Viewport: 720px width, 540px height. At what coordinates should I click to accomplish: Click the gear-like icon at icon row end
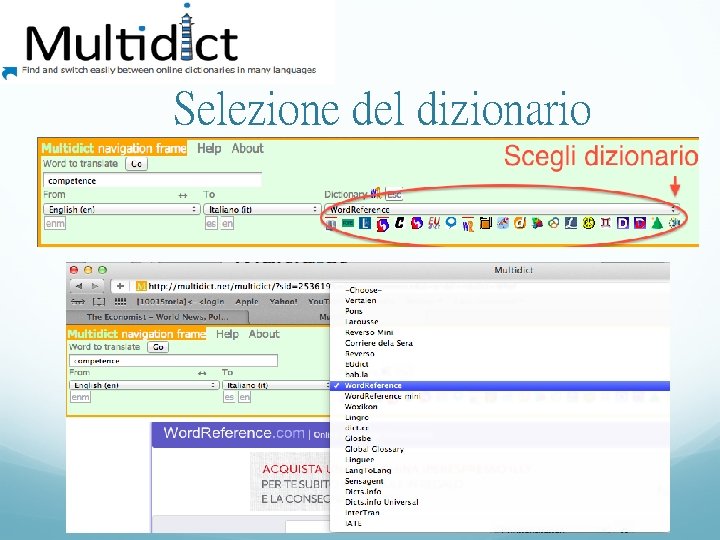pos(674,223)
